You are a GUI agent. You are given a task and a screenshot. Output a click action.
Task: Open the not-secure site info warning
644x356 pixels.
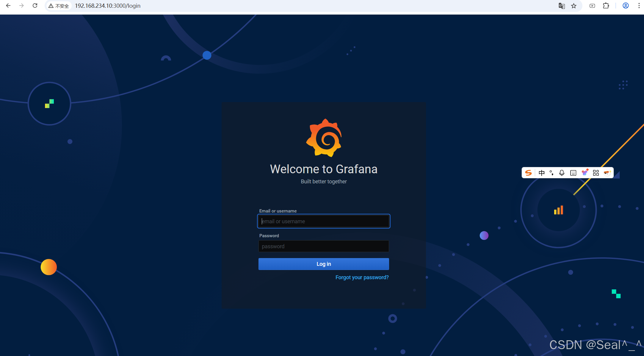[x=59, y=6]
